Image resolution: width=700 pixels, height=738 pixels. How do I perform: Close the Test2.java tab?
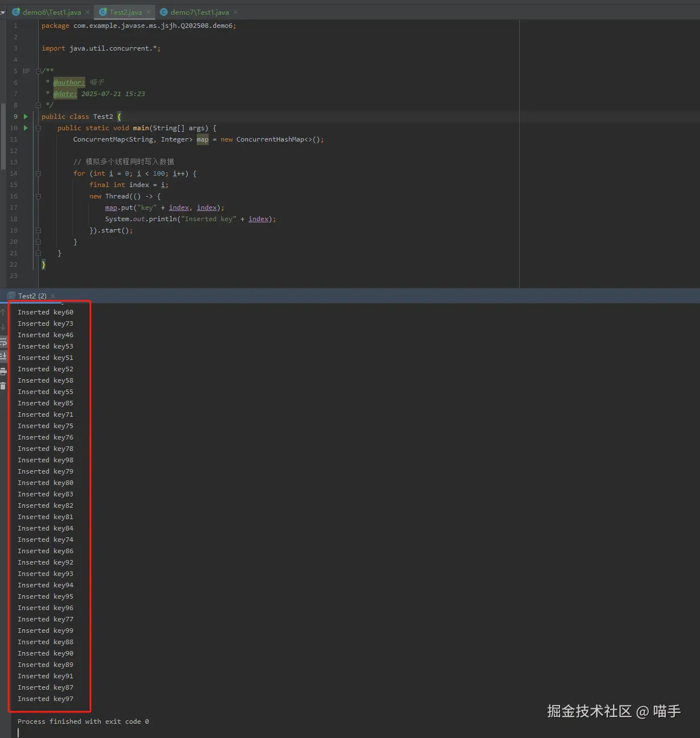click(148, 12)
